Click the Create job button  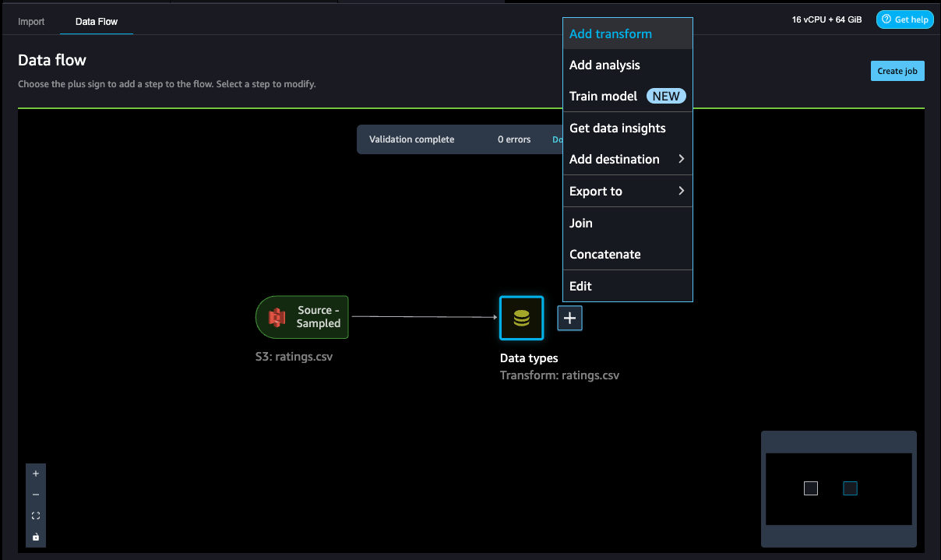pos(897,71)
